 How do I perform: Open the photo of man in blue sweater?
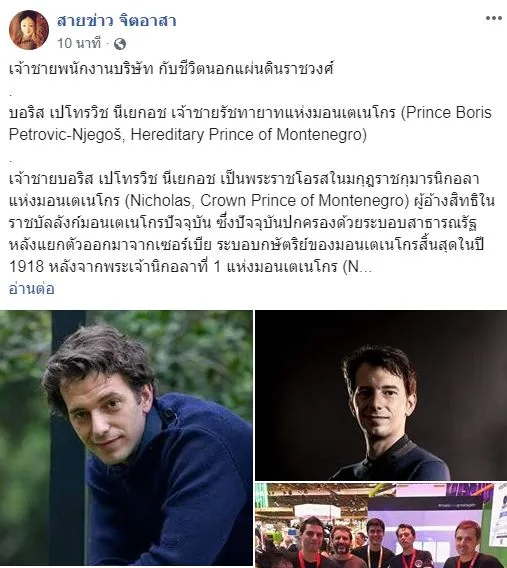pyautogui.click(x=126, y=438)
